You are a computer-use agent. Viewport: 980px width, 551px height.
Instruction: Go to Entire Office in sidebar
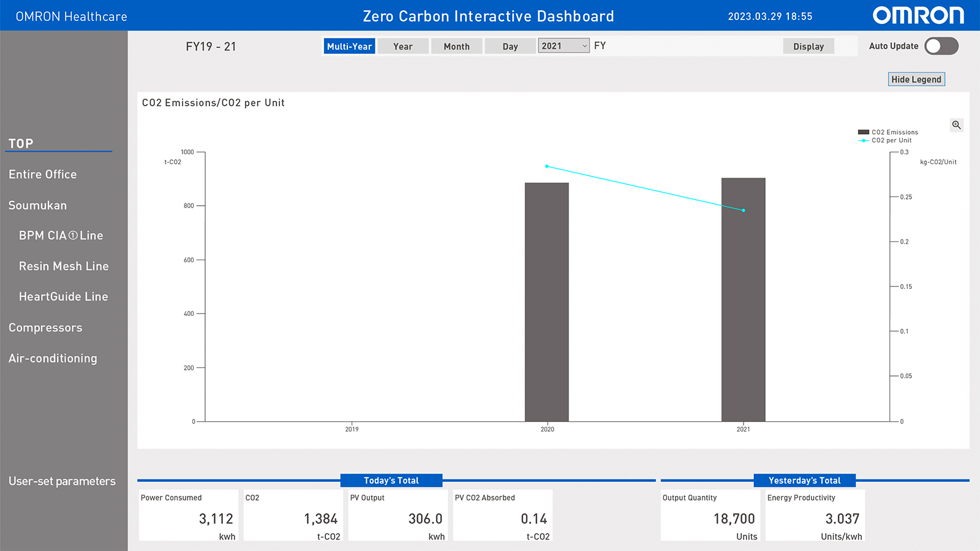point(43,174)
